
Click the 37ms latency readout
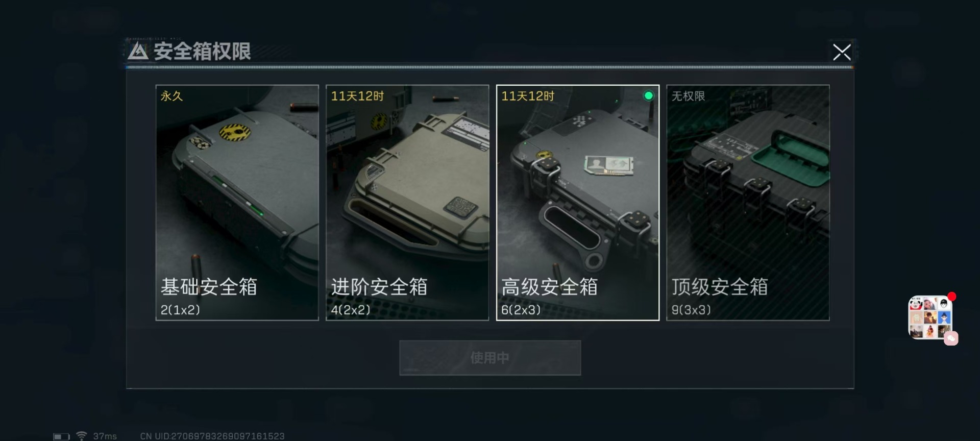105,436
